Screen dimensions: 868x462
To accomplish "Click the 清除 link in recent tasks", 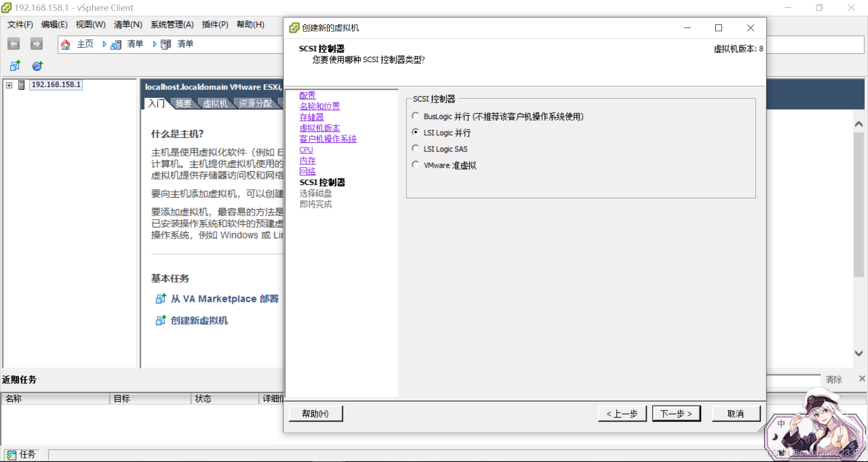I will 834,379.
